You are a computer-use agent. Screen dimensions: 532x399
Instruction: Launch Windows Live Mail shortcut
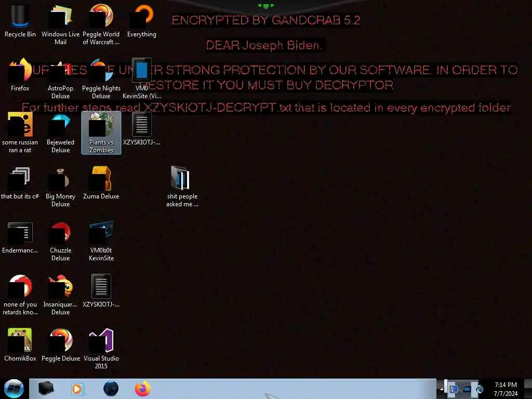point(60,24)
